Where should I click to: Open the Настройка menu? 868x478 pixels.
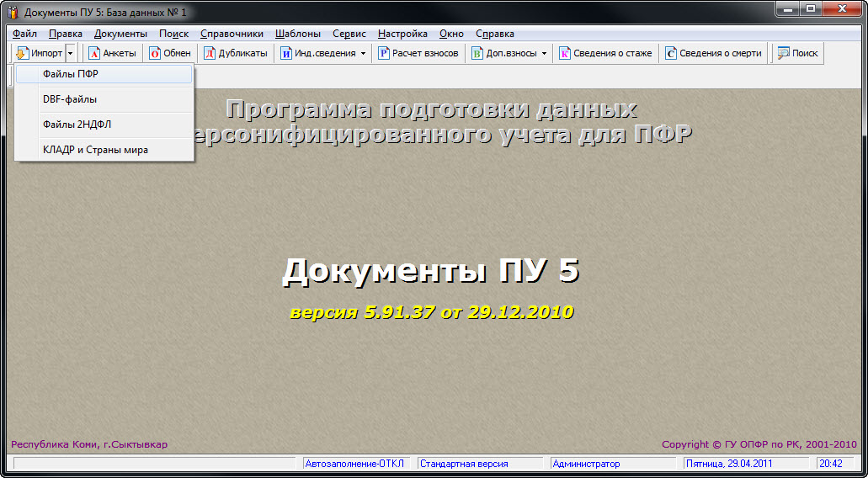click(x=402, y=34)
